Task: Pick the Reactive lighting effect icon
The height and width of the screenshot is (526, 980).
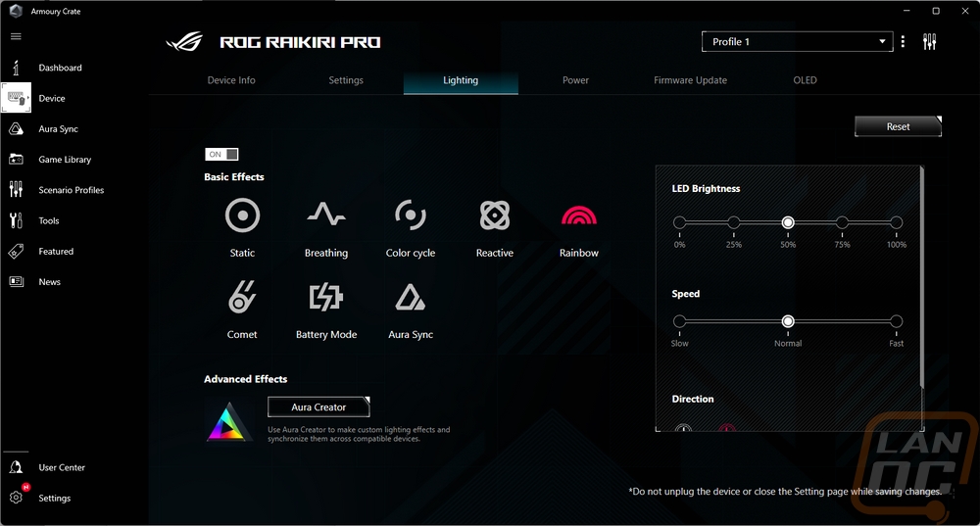Action: click(x=494, y=215)
